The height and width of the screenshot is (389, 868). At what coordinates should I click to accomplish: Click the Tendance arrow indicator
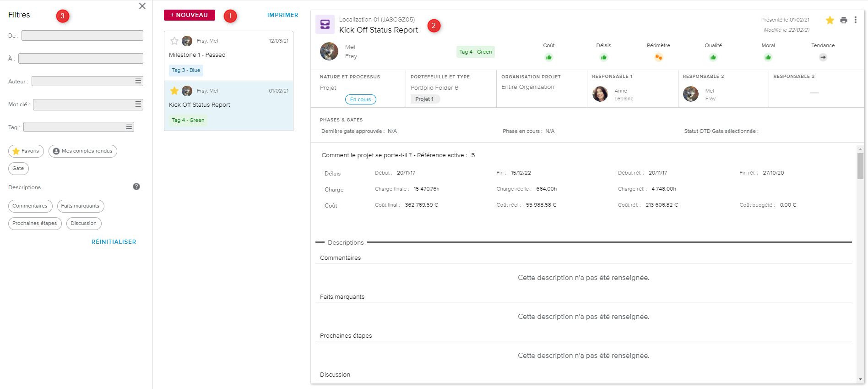[823, 57]
